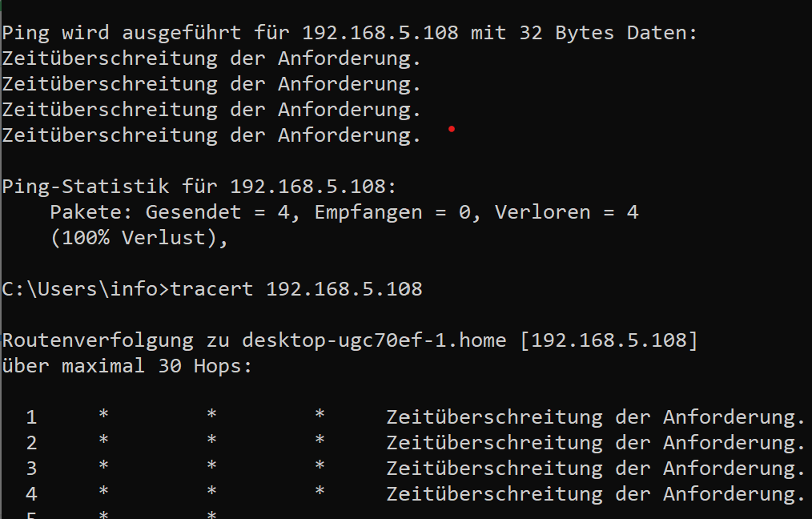This screenshot has height=519, width=812.
Task: Click the red dot marker
Action: pyautogui.click(x=452, y=128)
